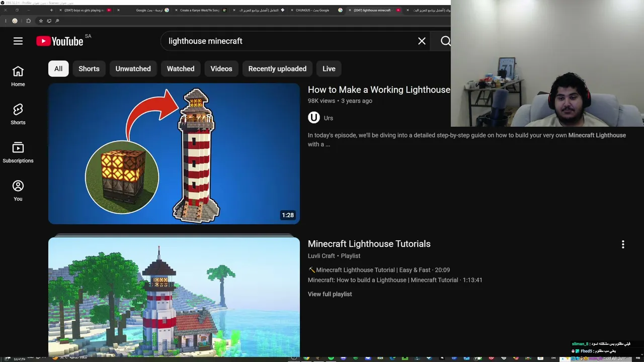Image resolution: width=644 pixels, height=362 pixels.
Task: Switch to the boys vs girls tab
Action: tap(87, 10)
